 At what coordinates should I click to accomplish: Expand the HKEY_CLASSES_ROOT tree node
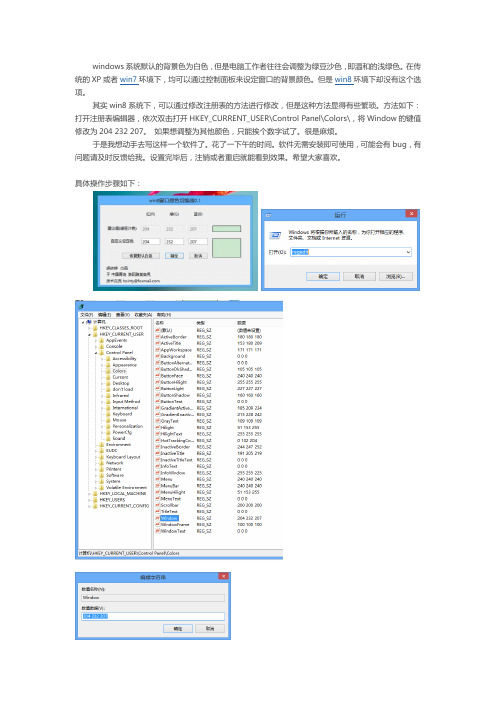tap(89, 328)
